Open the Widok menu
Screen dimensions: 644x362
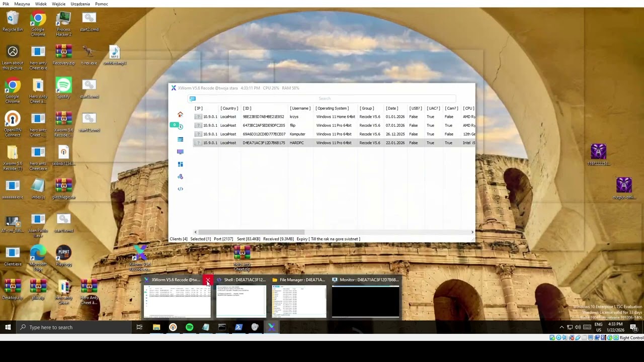click(x=41, y=4)
